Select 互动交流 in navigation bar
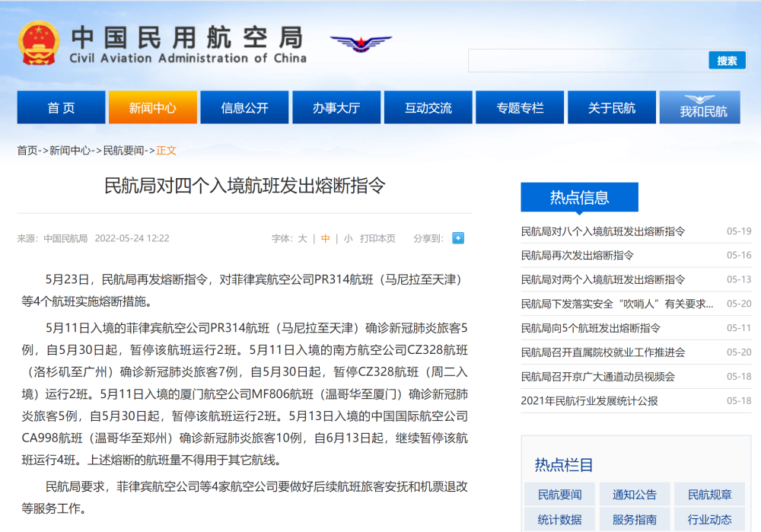The width and height of the screenshot is (761, 532). [428, 108]
